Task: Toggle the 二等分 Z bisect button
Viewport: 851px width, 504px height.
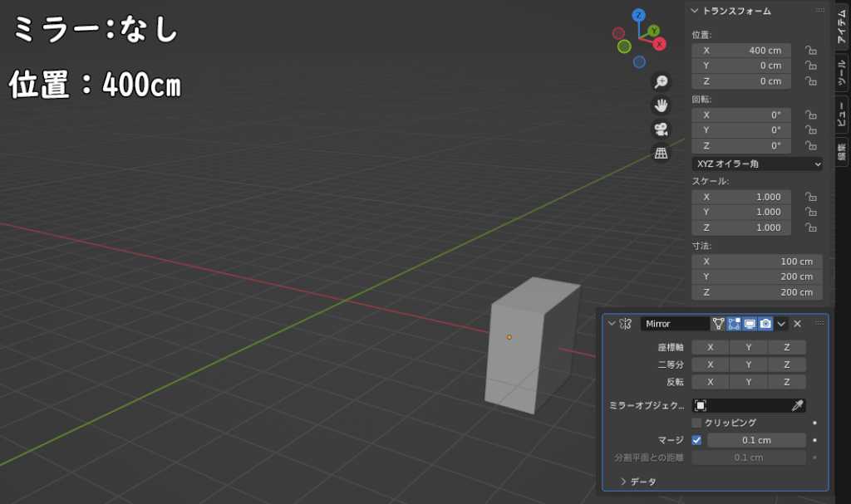Action: [x=787, y=365]
